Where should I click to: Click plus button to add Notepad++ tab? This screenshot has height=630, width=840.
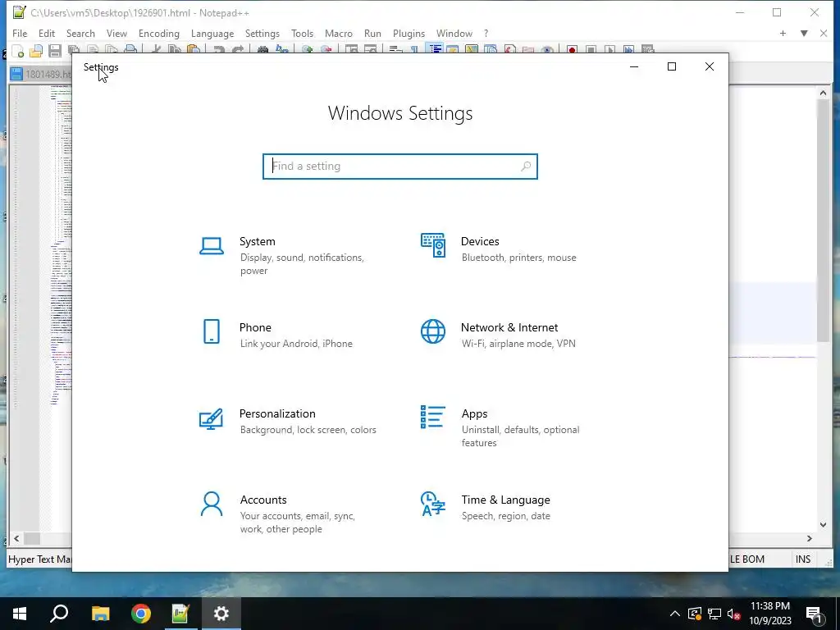(x=783, y=33)
